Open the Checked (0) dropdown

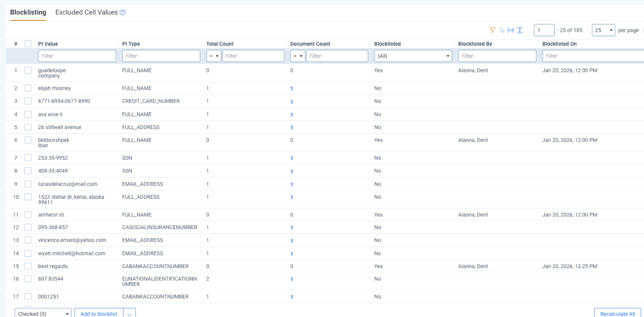click(43, 313)
